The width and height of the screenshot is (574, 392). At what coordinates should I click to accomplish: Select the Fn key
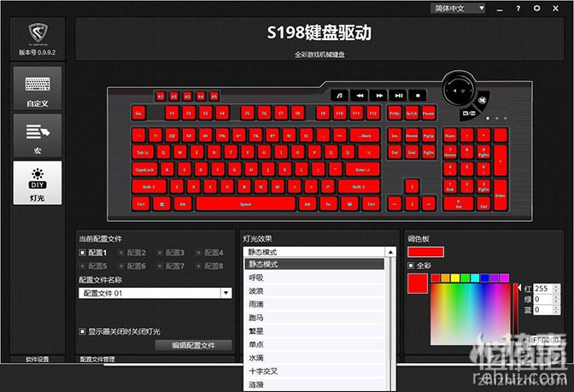[328, 204]
